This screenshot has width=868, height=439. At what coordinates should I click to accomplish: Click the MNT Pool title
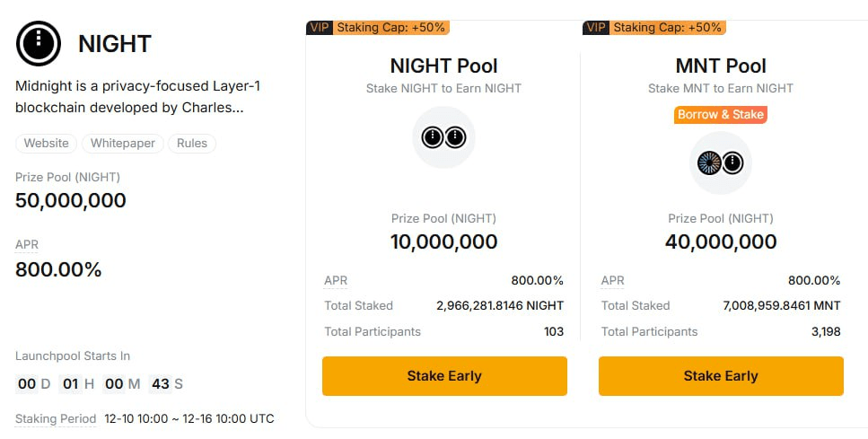click(720, 66)
